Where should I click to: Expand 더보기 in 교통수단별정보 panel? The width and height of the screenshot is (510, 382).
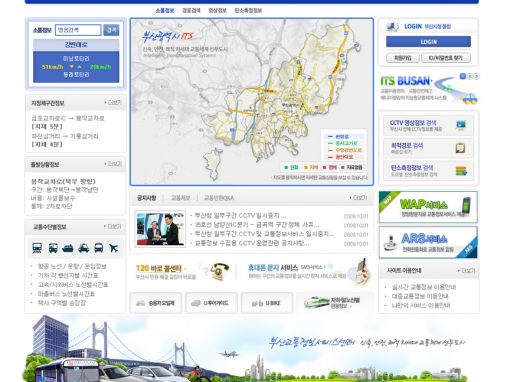(x=112, y=227)
